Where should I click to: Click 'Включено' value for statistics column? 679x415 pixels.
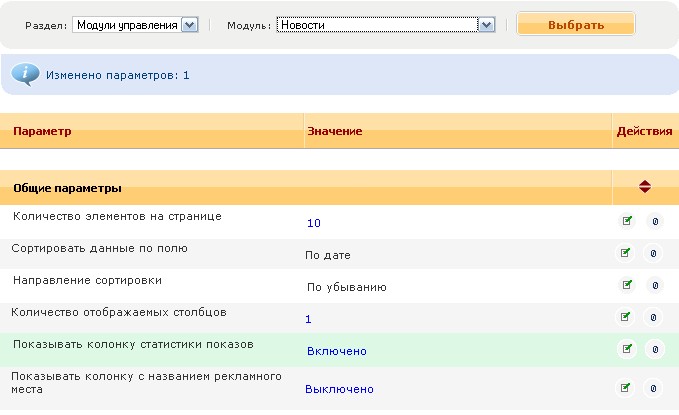click(x=336, y=351)
